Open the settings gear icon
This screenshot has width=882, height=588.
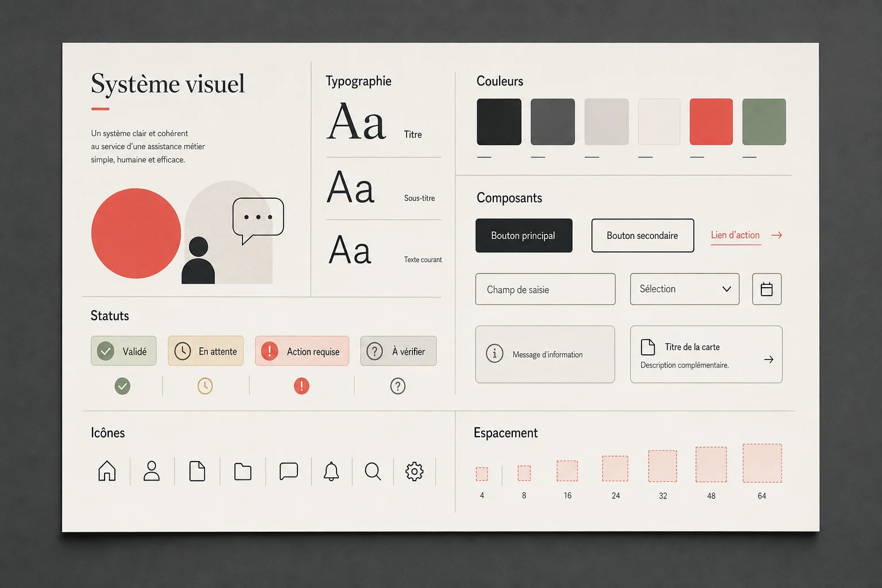point(415,471)
